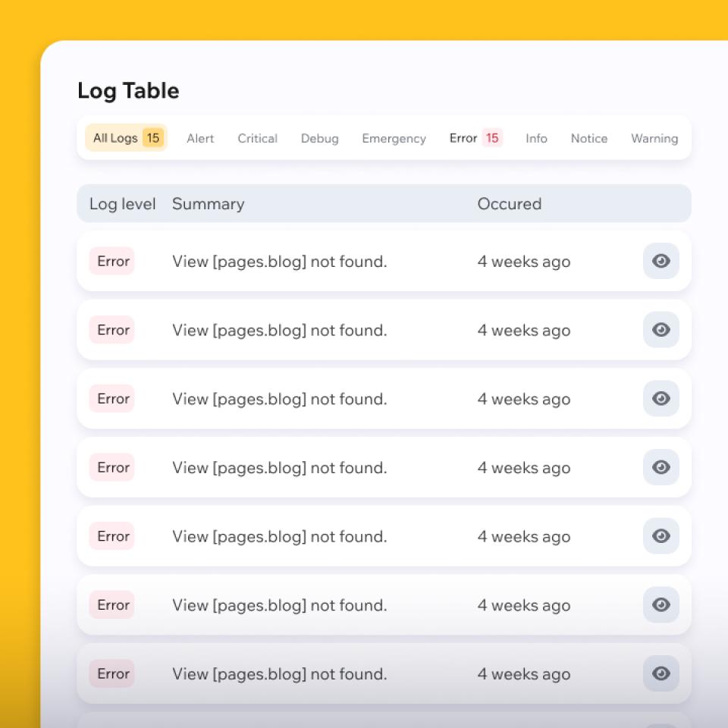Click the fourth log row's eye icon
Image resolution: width=728 pixels, height=728 pixels.
point(661,467)
